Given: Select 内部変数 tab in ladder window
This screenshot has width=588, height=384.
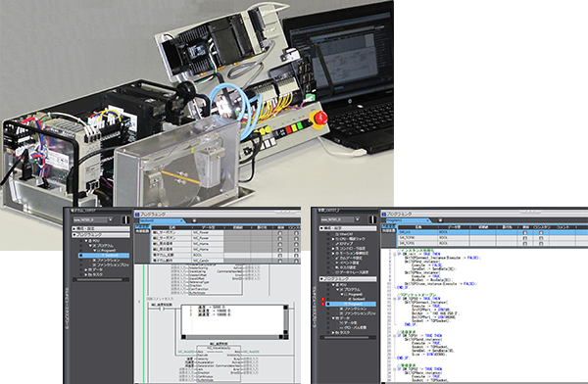Looking at the screenshot, I should click(142, 227).
